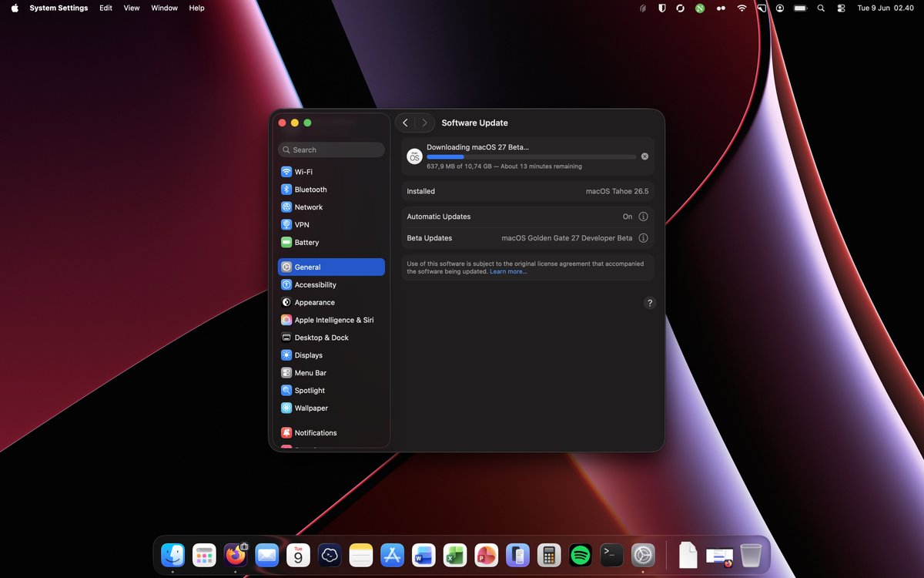Viewport: 924px width, 578px height.
Task: Cancel the macOS 27 Beta download
Action: coord(644,156)
